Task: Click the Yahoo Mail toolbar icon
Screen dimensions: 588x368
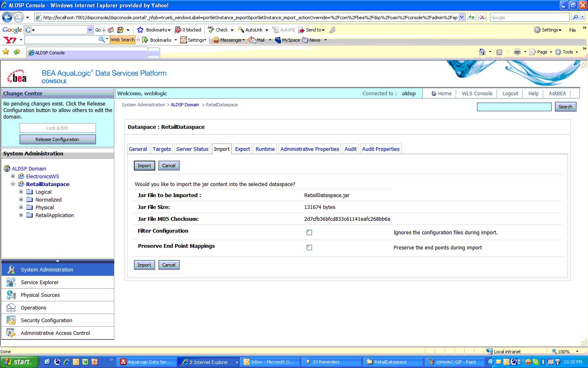Action: (253, 40)
